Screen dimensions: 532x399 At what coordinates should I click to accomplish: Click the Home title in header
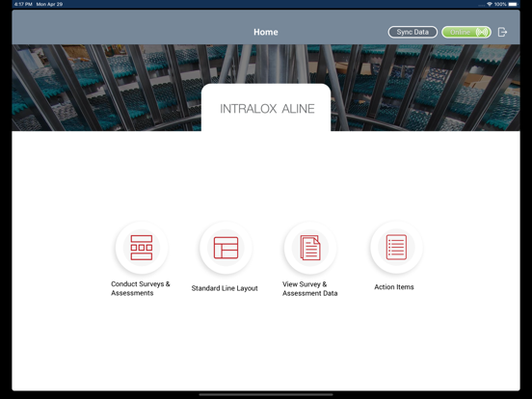point(266,32)
